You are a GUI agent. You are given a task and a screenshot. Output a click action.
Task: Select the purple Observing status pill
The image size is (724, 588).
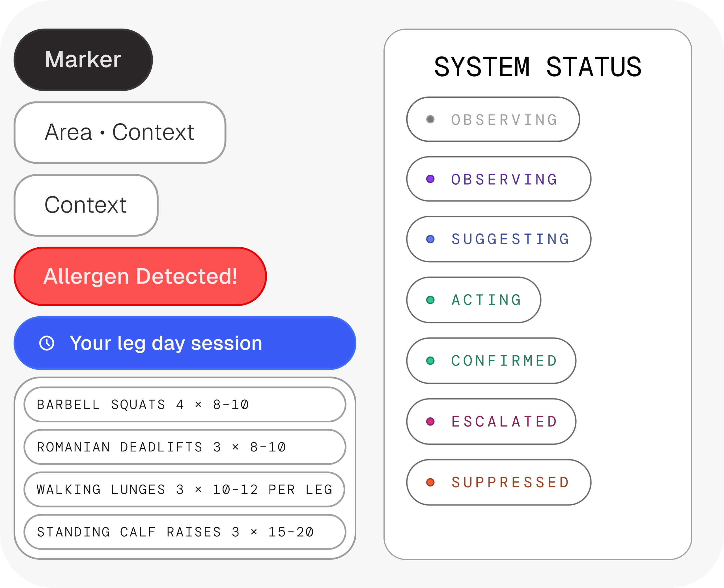499,179
